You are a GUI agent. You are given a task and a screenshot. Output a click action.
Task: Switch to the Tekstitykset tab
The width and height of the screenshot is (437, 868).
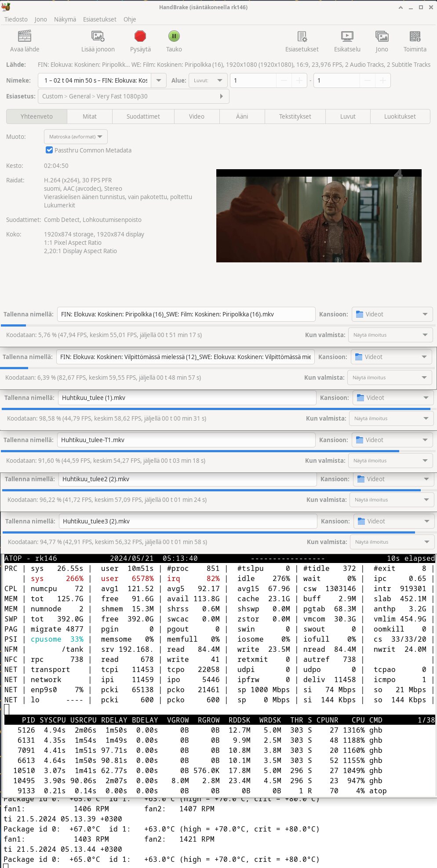295,116
